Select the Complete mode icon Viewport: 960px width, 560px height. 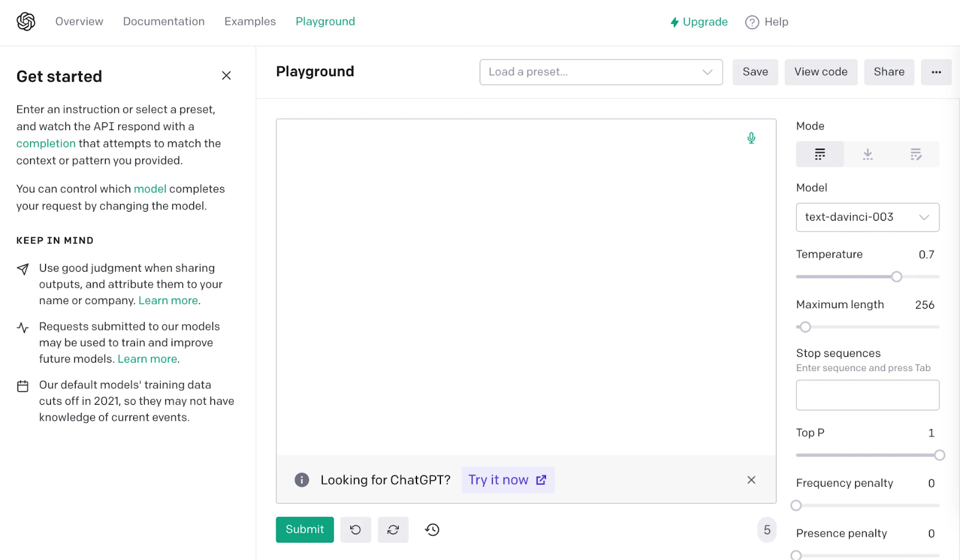(820, 154)
